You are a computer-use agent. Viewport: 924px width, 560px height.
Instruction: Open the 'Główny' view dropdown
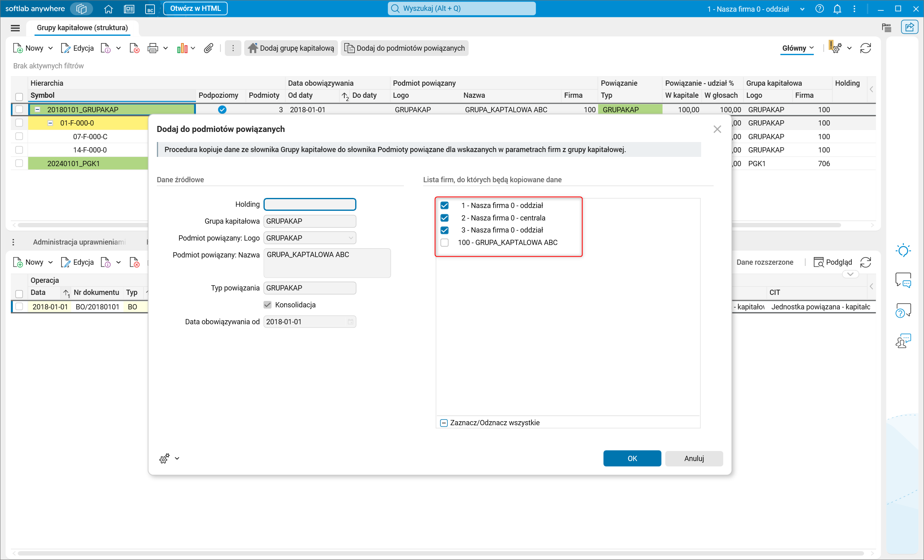798,48
